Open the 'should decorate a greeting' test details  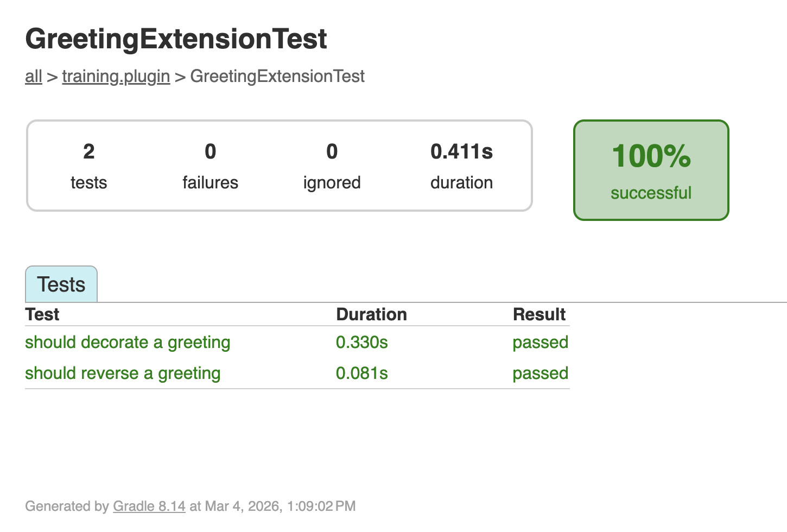(128, 342)
